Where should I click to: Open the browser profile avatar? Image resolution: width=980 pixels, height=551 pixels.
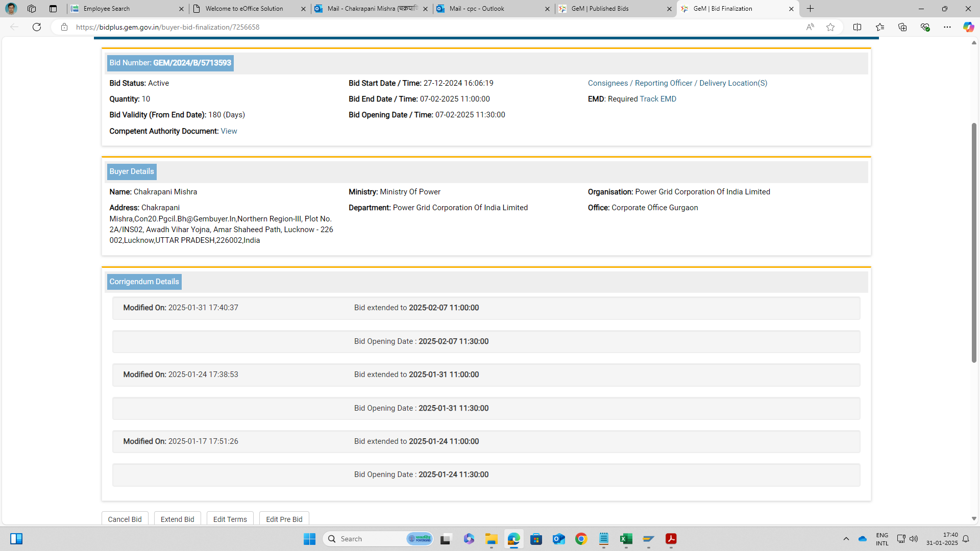click(x=11, y=9)
